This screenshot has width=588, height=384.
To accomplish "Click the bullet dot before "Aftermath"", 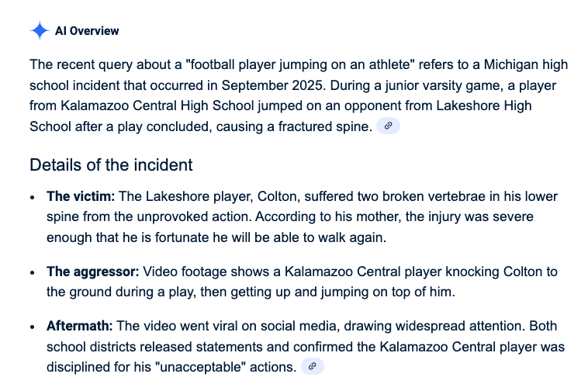I will tap(33, 327).
